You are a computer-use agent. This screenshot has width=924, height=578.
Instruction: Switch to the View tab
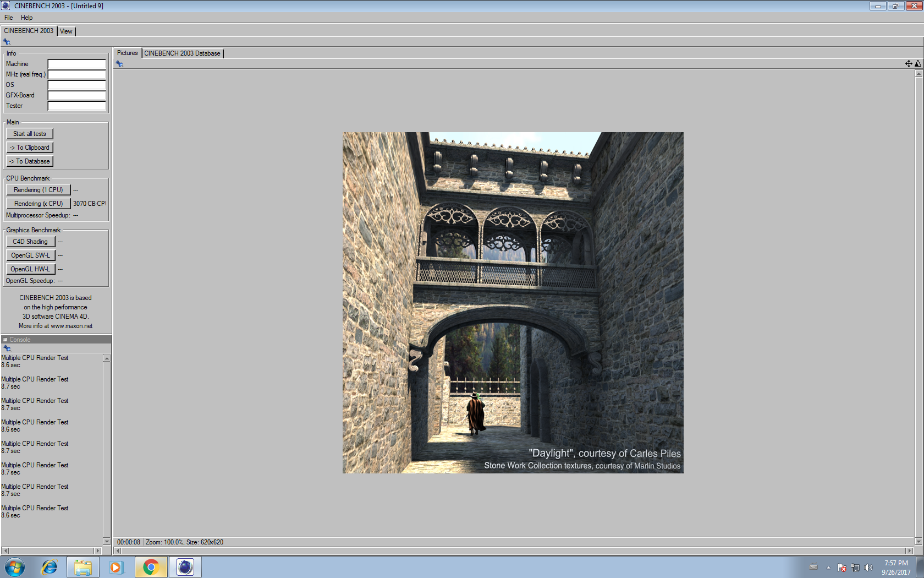pyautogui.click(x=66, y=31)
